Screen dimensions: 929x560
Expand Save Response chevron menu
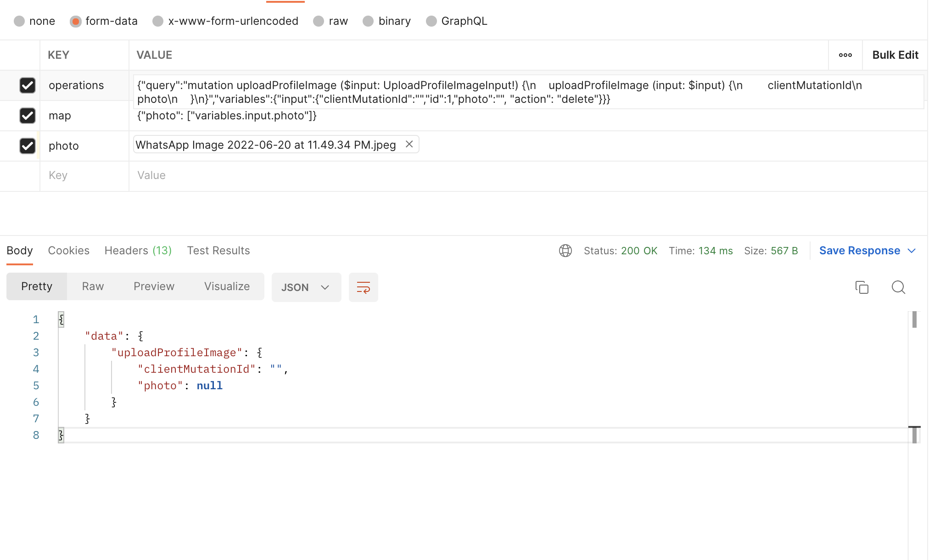point(912,251)
